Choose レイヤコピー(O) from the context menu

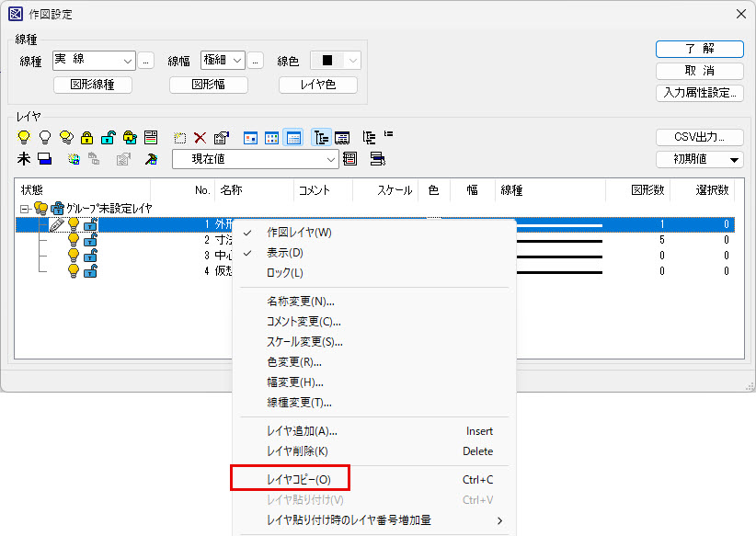pyautogui.click(x=374, y=480)
